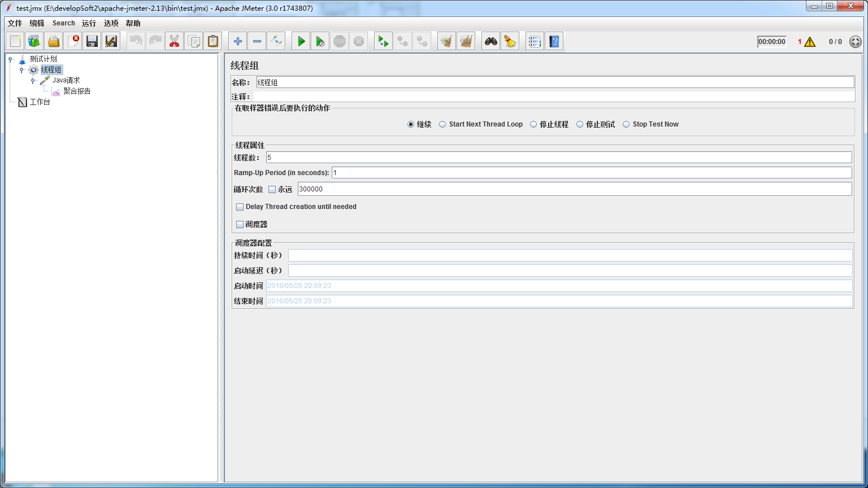The width and height of the screenshot is (868, 488).
Task: Click the 结束时间 date field
Action: click(x=559, y=301)
